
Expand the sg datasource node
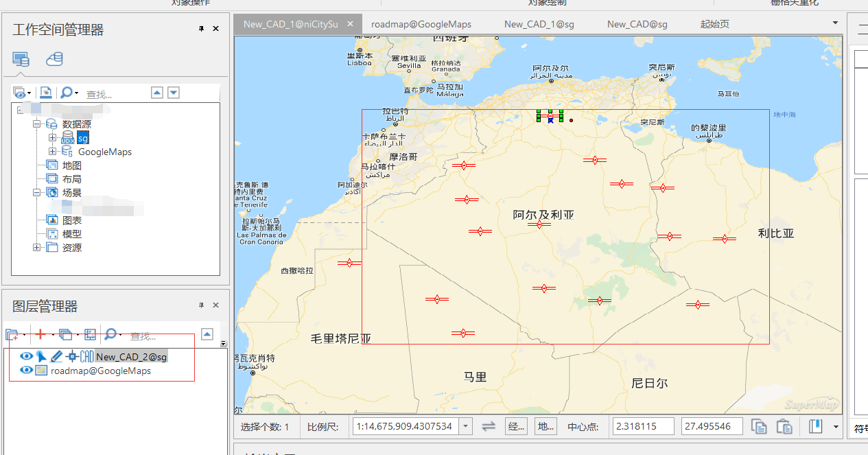pos(52,138)
